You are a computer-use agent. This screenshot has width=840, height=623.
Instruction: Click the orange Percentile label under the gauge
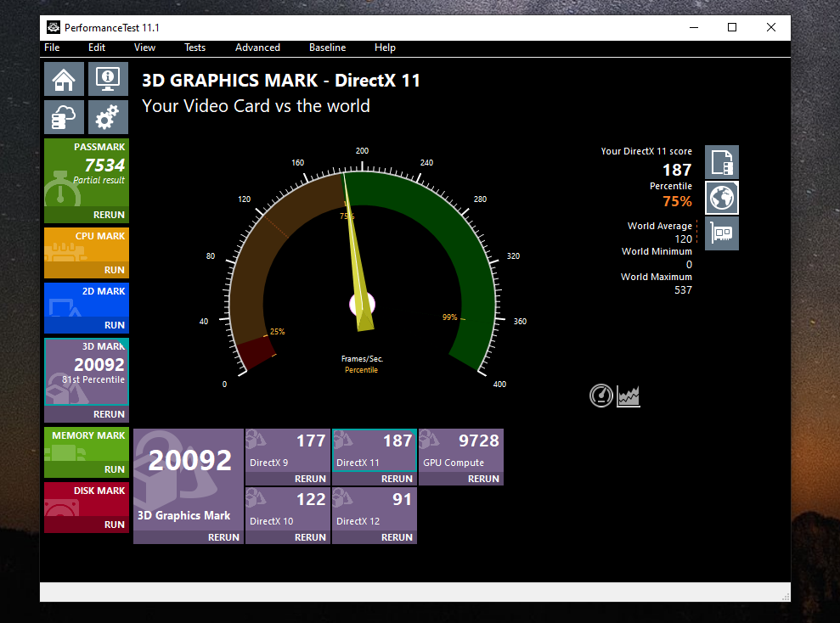pos(362,370)
